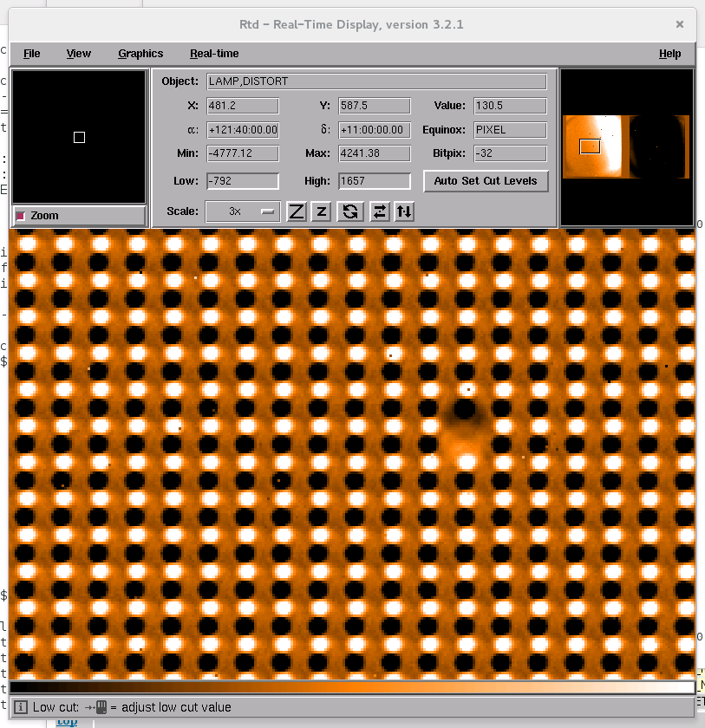Viewport: 705px width, 728px height.
Task: Click the flip vertically (Y axis) icon
Action: pos(404,211)
